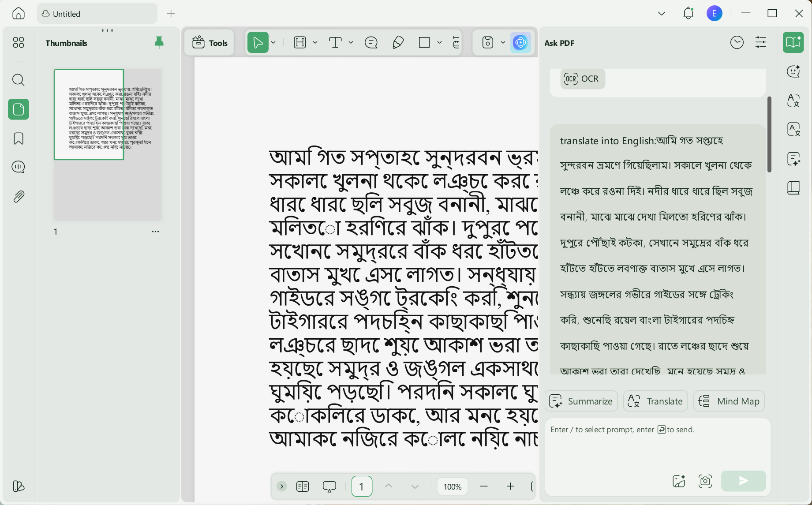
Task: Toggle the AI assistant toolbar icon
Action: (x=520, y=43)
